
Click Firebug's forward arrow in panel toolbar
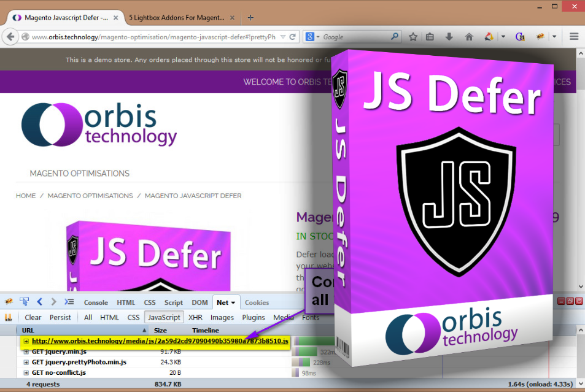(x=53, y=301)
